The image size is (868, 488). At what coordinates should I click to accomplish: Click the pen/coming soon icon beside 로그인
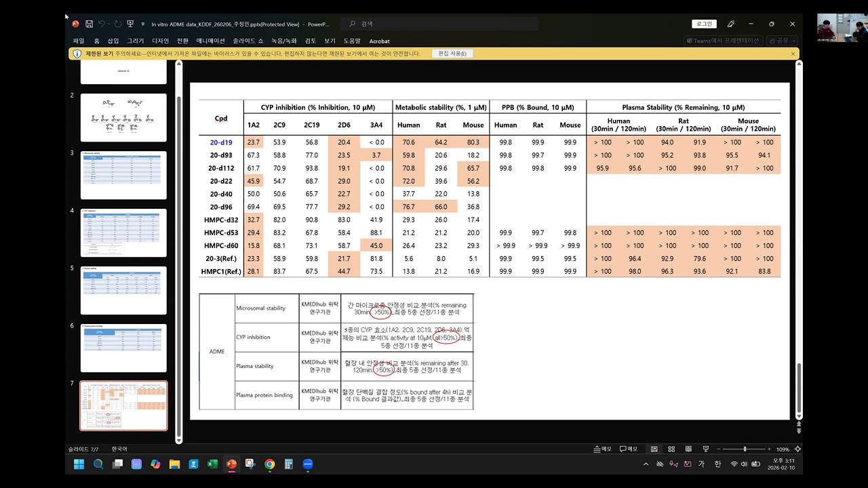click(x=731, y=24)
